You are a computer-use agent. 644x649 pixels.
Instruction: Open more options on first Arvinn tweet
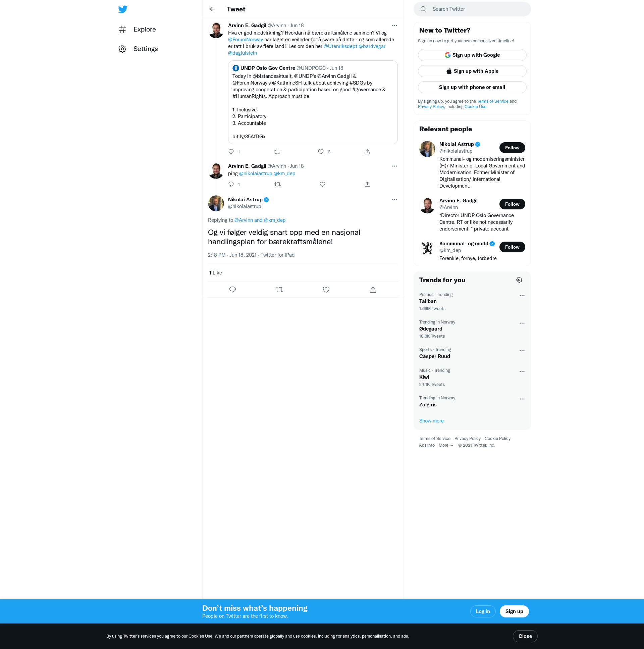coord(394,26)
